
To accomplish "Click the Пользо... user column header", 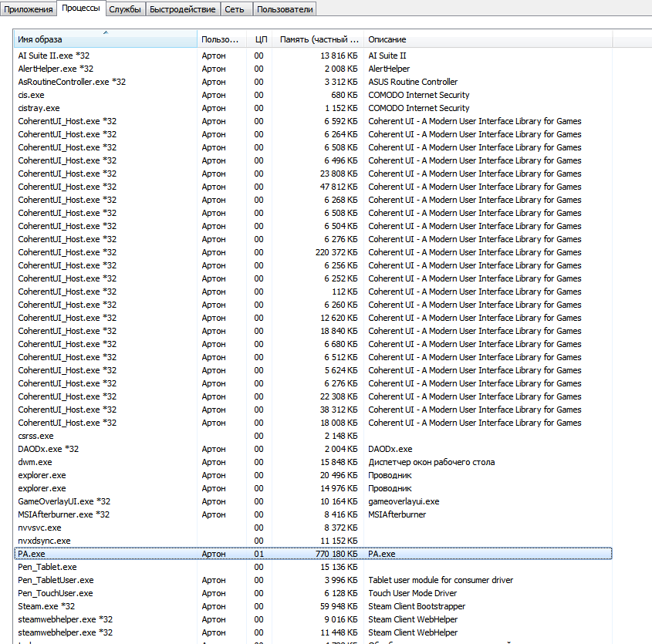I will pos(221,39).
